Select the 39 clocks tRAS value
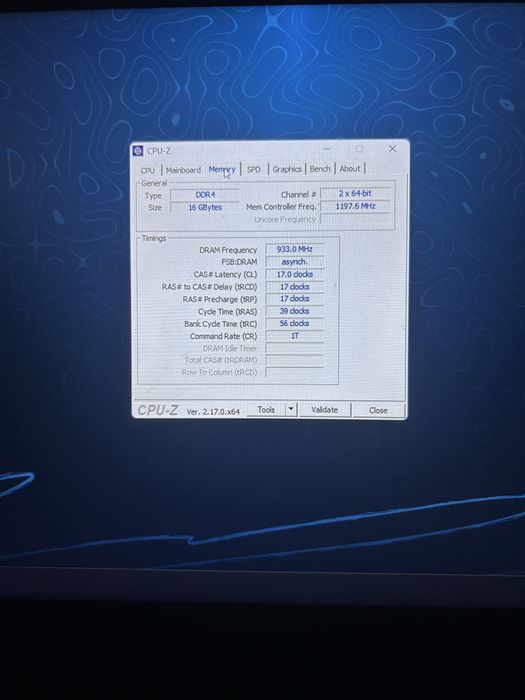This screenshot has height=700, width=525. coord(295,311)
